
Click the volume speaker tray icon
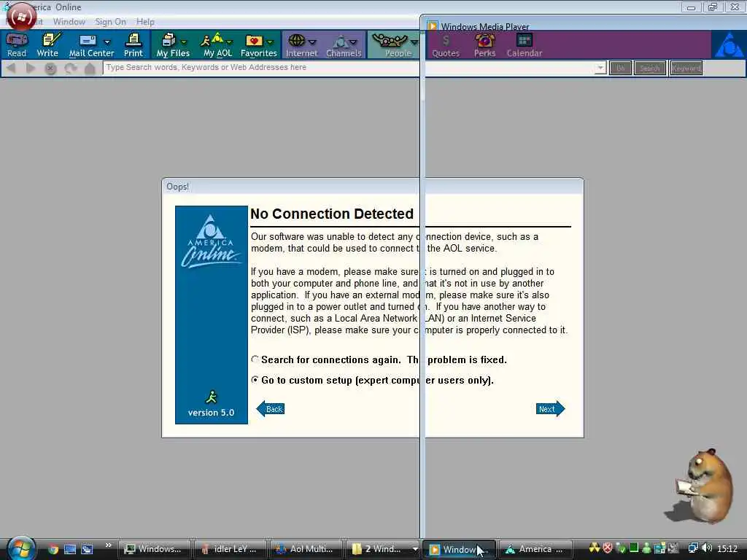click(707, 548)
